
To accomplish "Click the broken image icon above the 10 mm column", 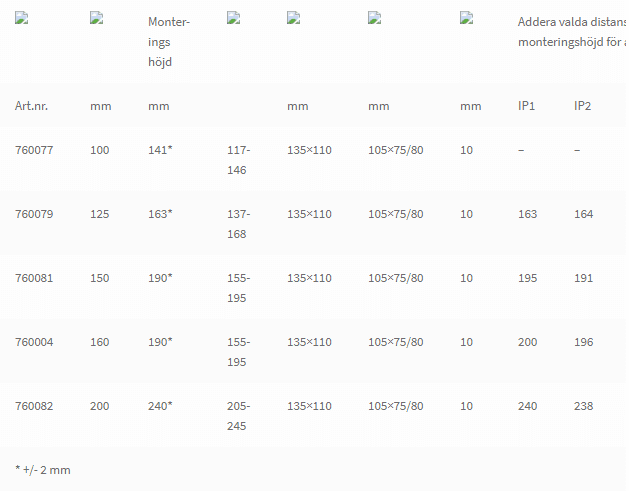I will [466, 18].
